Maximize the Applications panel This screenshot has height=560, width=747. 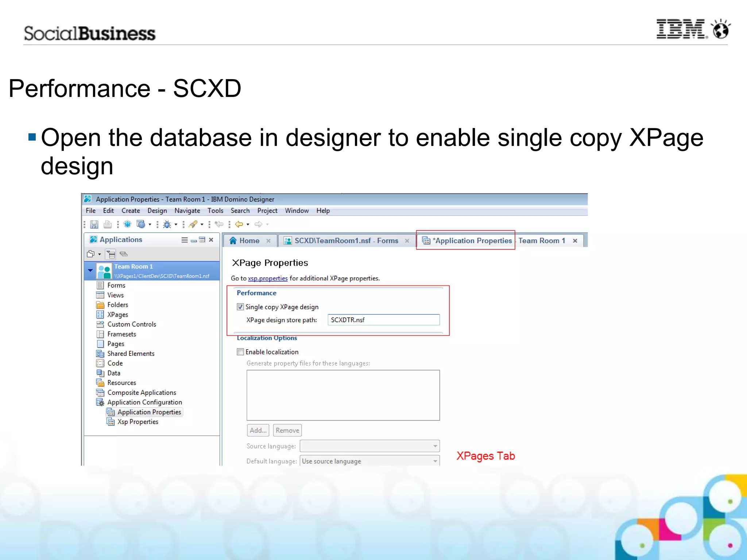[202, 240]
